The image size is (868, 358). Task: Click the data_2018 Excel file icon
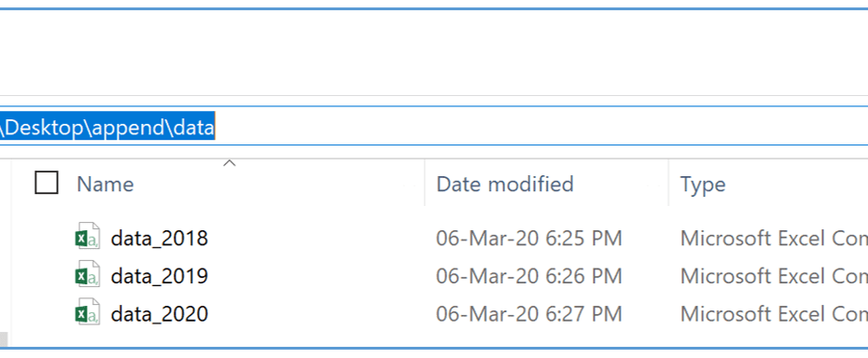click(88, 239)
